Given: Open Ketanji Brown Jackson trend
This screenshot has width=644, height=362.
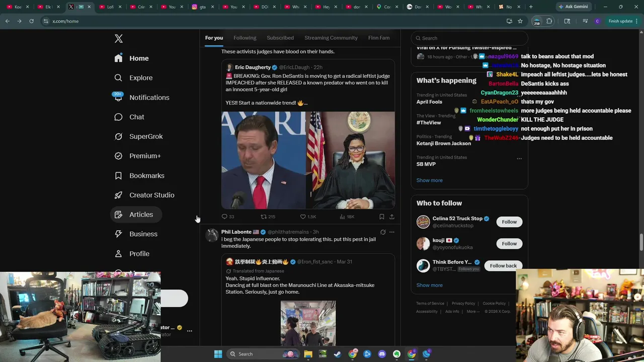Looking at the screenshot, I should [x=444, y=143].
